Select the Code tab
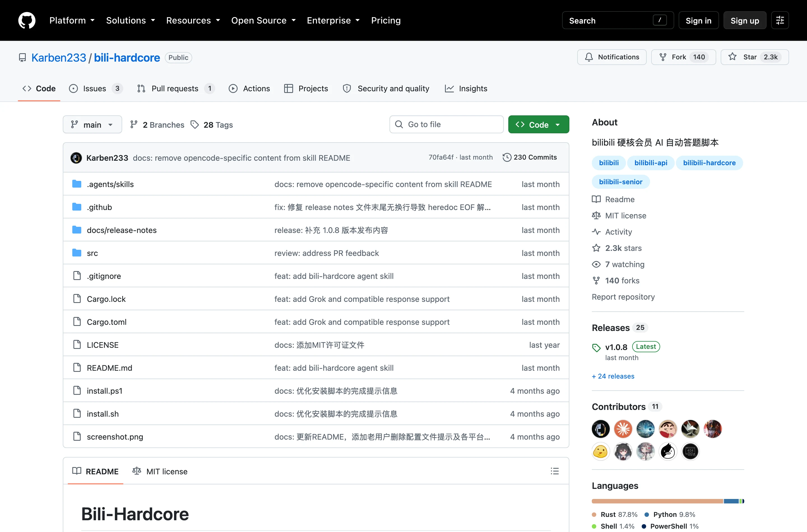This screenshot has width=807, height=532. (39, 88)
